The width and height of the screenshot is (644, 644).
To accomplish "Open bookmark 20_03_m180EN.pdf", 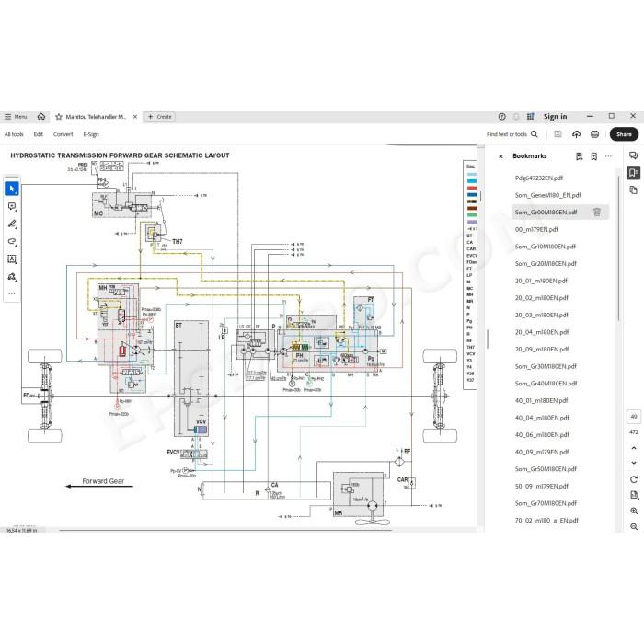I will (x=541, y=315).
